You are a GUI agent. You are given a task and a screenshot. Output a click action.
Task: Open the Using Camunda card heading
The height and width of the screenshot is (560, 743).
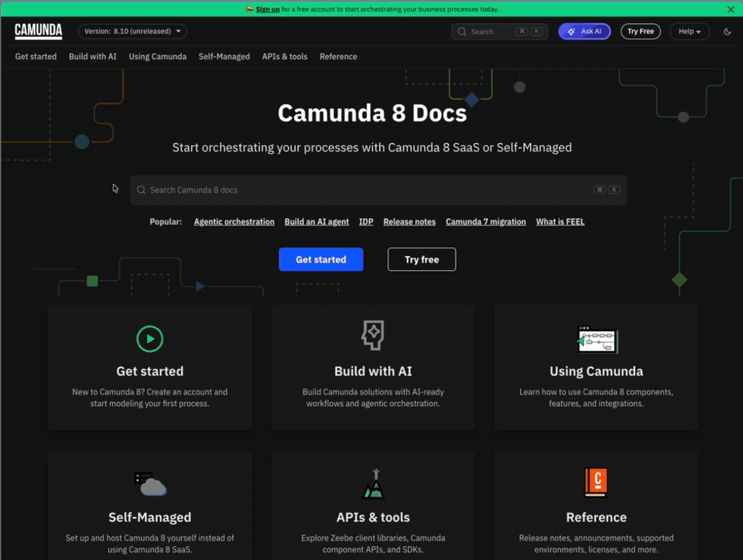click(596, 371)
